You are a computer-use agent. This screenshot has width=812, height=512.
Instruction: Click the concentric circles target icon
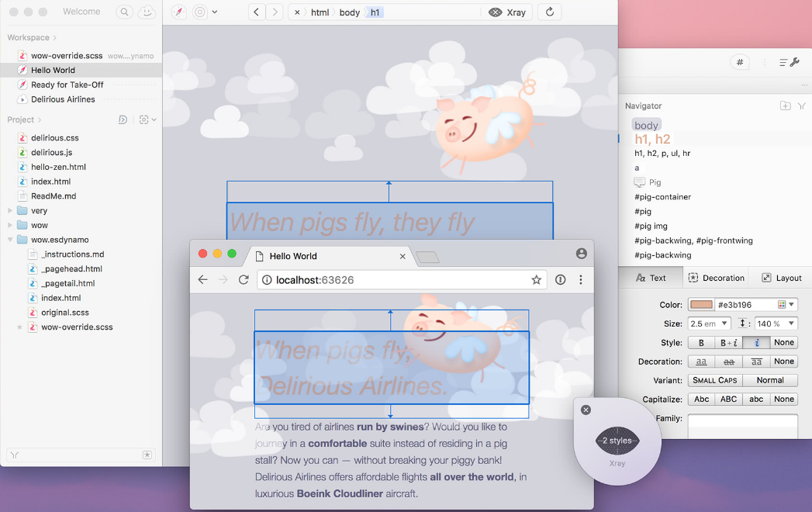tap(199, 12)
